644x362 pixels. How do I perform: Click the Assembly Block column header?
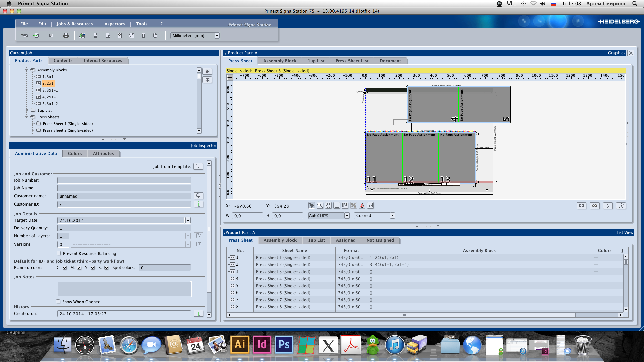[479, 250]
